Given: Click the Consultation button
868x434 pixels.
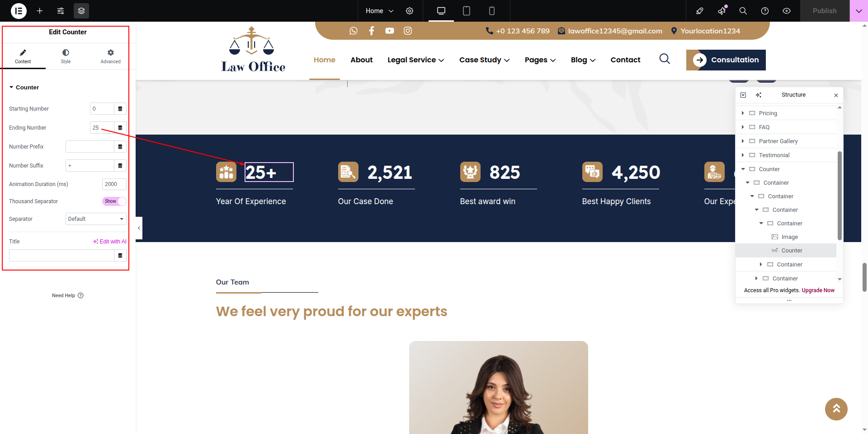Looking at the screenshot, I should [726, 60].
